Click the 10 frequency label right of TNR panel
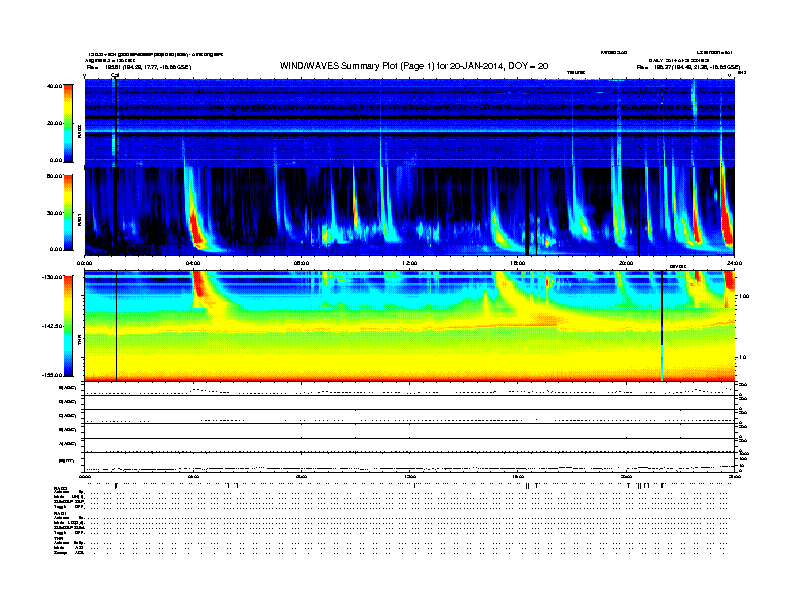The width and height of the screenshot is (792, 612). click(x=742, y=358)
